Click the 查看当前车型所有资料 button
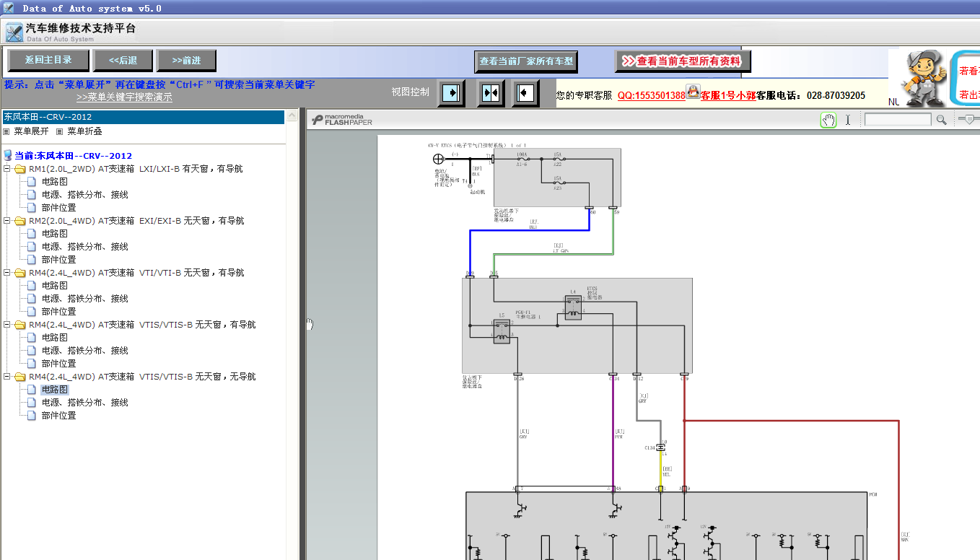This screenshot has height=560, width=980. 683,61
